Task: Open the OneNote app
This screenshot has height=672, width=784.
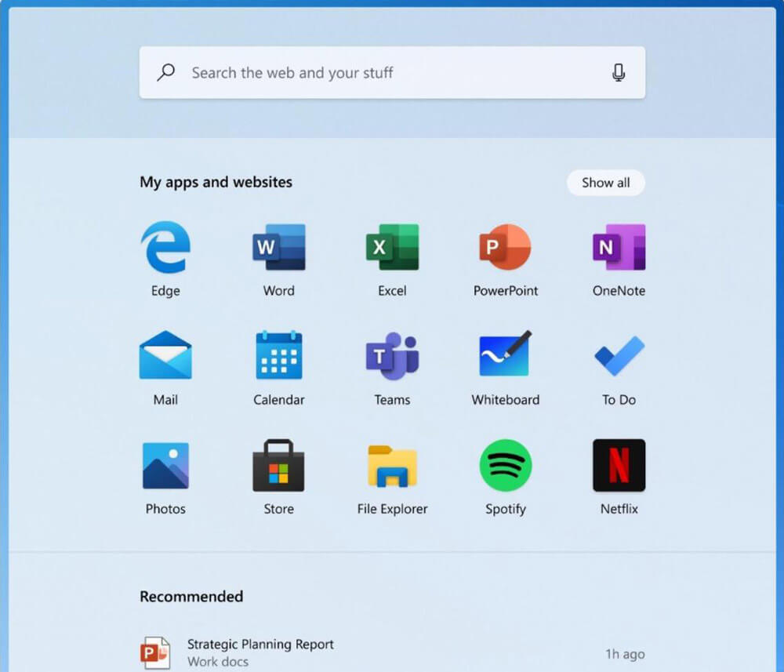Action: click(x=619, y=247)
